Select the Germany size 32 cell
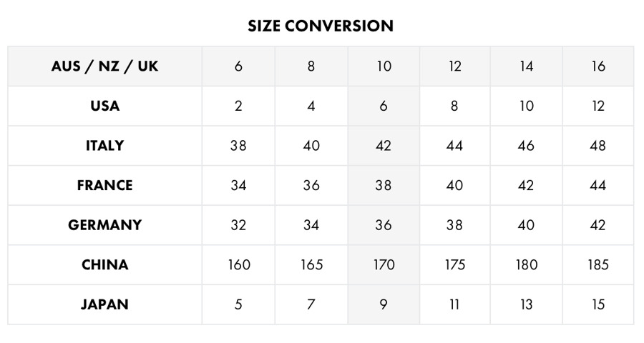Viewport: 644px width, 343px height. tap(238, 225)
